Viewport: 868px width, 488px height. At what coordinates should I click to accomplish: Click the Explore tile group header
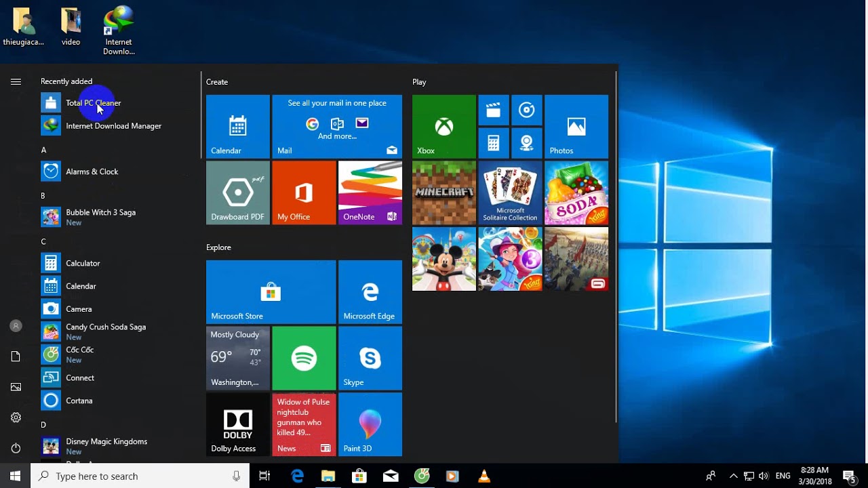pyautogui.click(x=218, y=247)
